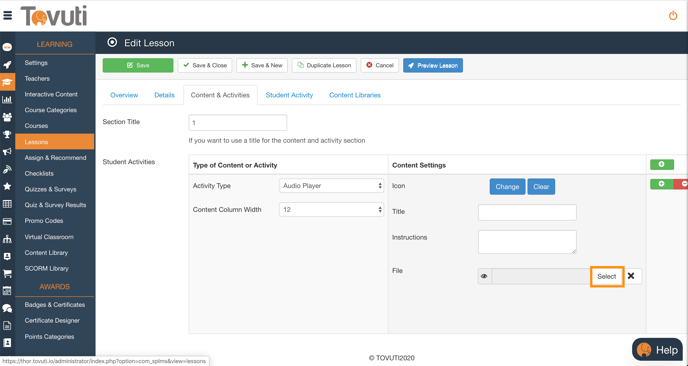
Task: Open Activity Type dropdown
Action: [332, 186]
